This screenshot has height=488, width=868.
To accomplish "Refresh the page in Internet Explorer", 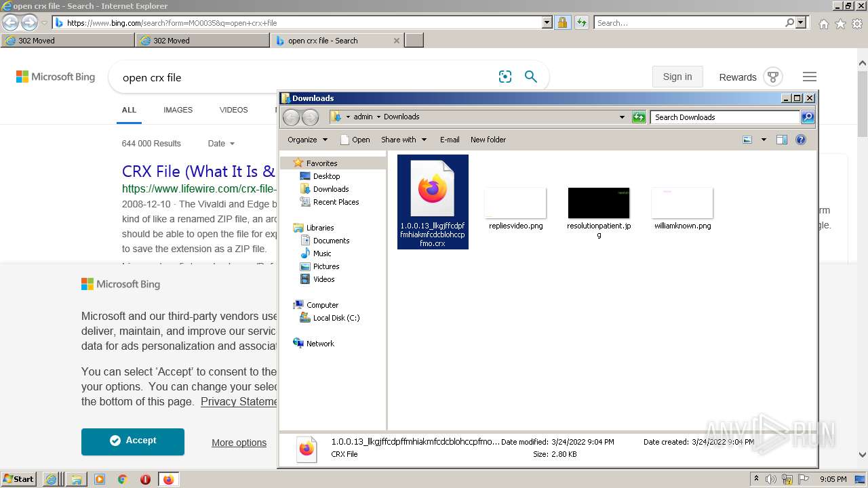I will pyautogui.click(x=581, y=22).
